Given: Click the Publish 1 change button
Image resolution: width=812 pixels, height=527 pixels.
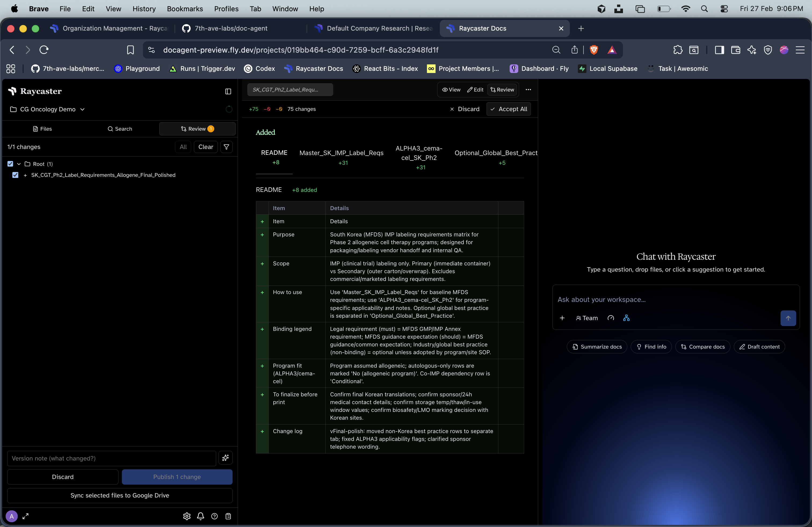Looking at the screenshot, I should [x=177, y=477].
